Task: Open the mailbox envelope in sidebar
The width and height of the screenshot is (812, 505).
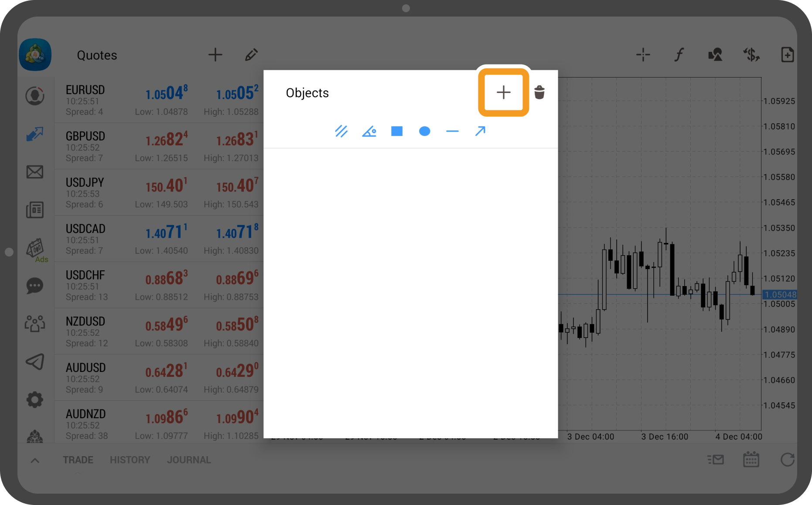Action: pos(35,172)
